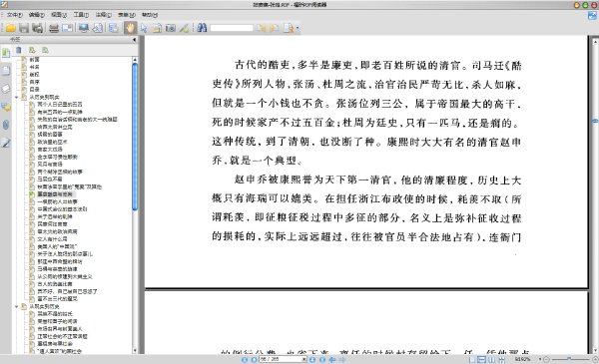Click the find previous icon
Image resolution: width=599 pixels, height=364 pixels.
point(262,28)
